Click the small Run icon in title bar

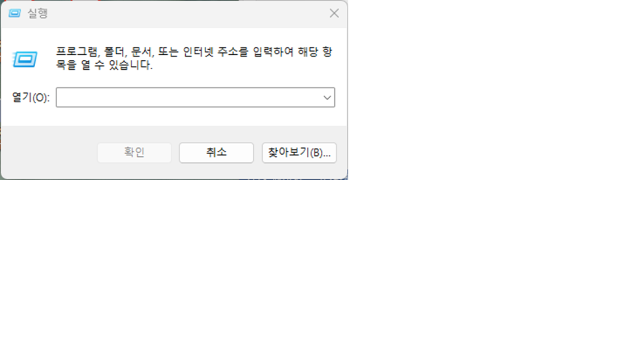coord(15,13)
